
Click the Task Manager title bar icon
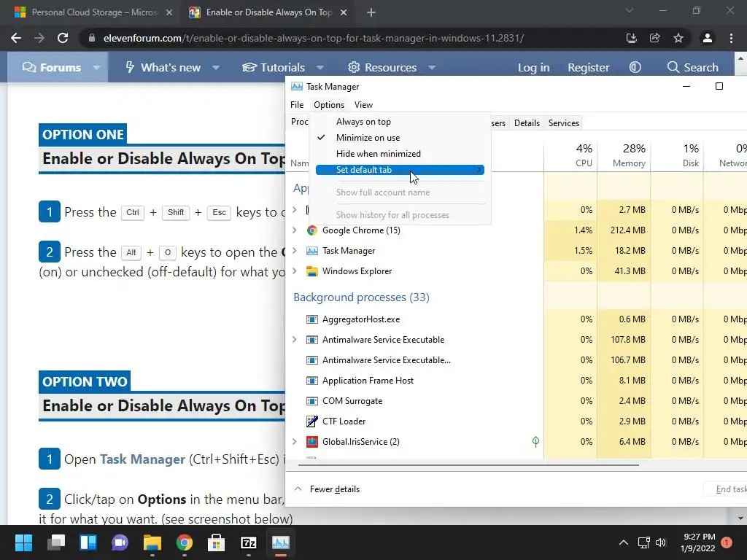tap(297, 87)
